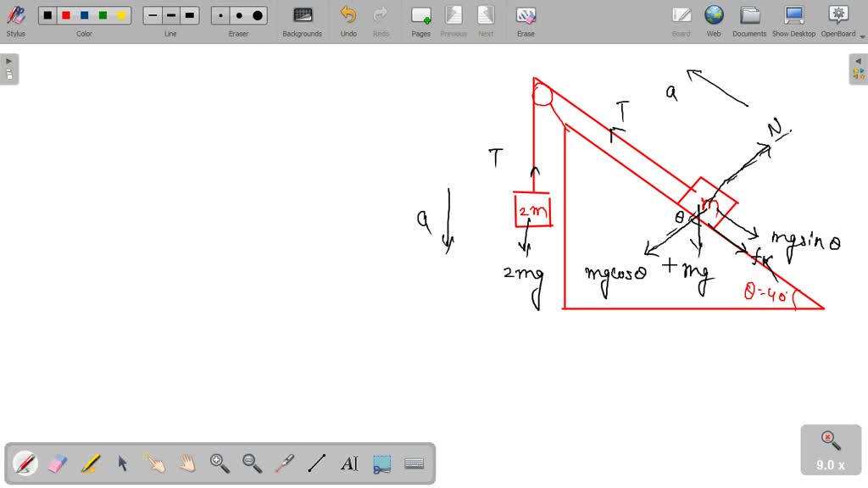This screenshot has width=868, height=488.
Task: Pick the green pen color
Action: click(101, 14)
